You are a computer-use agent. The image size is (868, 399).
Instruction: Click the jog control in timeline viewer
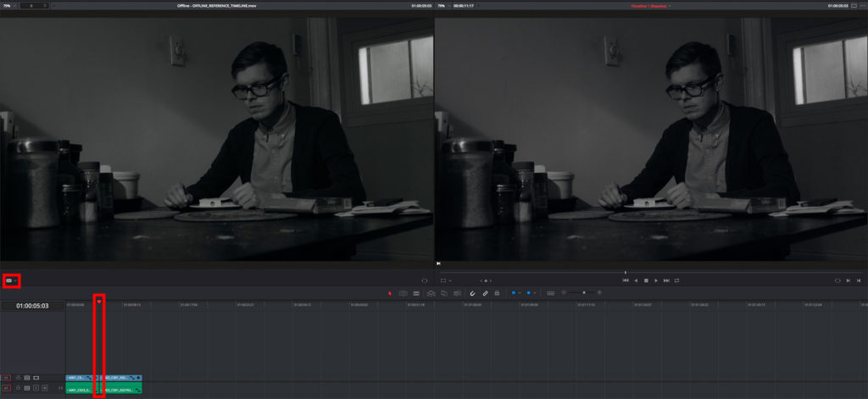tap(486, 280)
